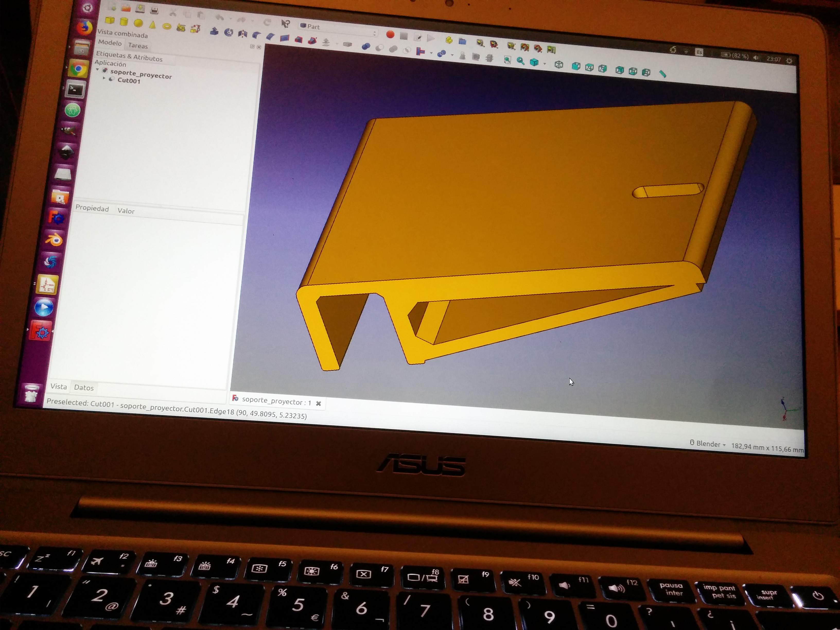Image resolution: width=840 pixels, height=630 pixels.
Task: Close the soporte_proyector : 1 tab
Action: tap(319, 403)
